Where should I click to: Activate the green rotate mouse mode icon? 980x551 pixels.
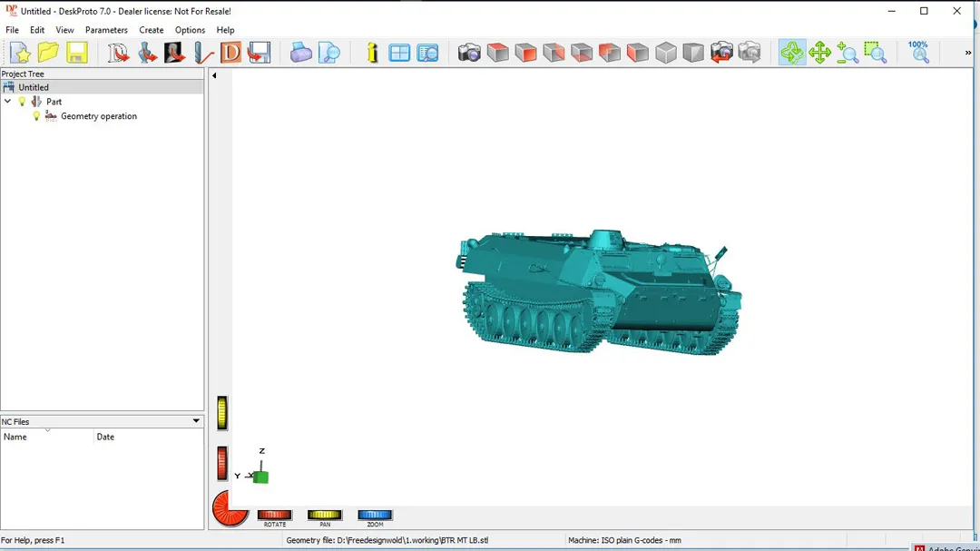coord(792,53)
